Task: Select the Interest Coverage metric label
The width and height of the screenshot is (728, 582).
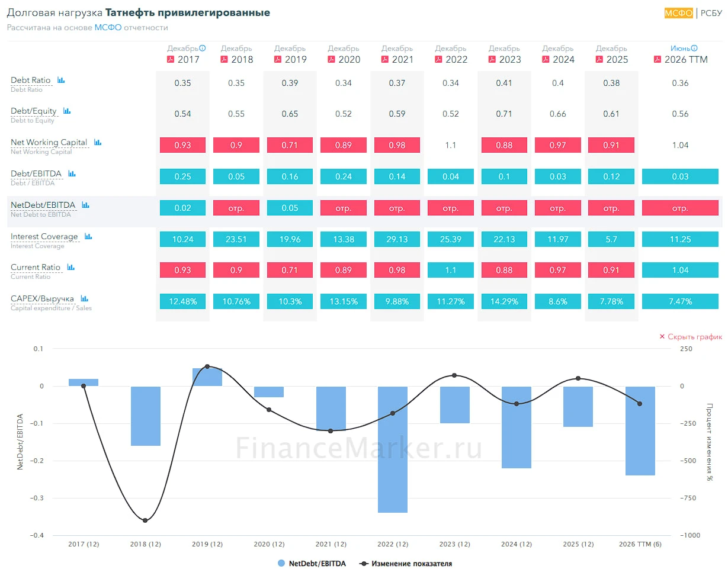Action: 44,236
